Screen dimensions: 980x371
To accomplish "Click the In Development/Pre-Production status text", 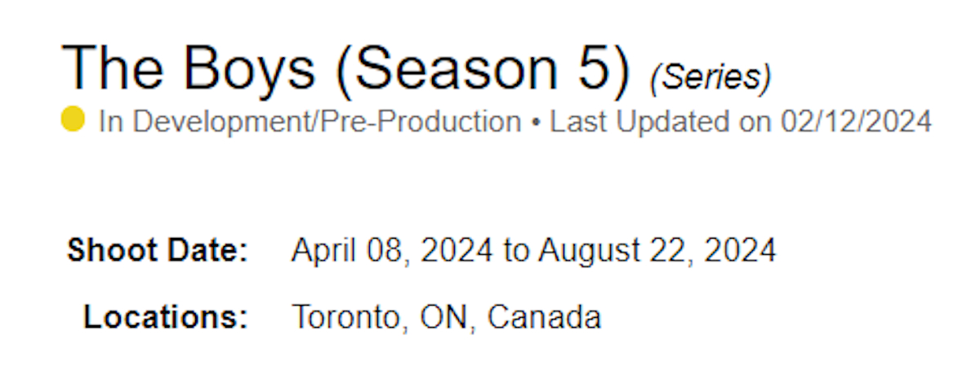I will click(310, 122).
